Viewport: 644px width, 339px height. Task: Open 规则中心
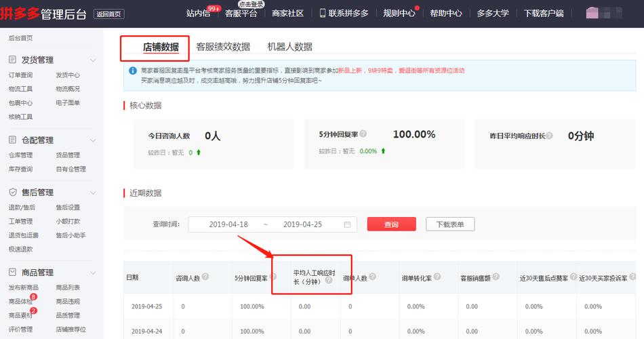click(399, 13)
